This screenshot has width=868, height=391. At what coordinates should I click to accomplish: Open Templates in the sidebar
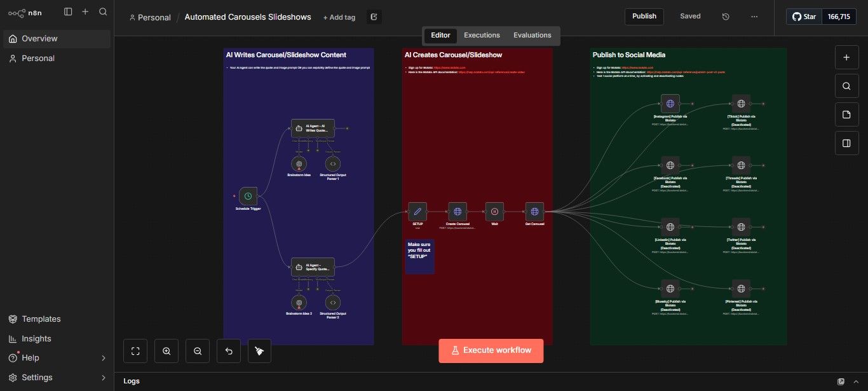tap(57, 319)
